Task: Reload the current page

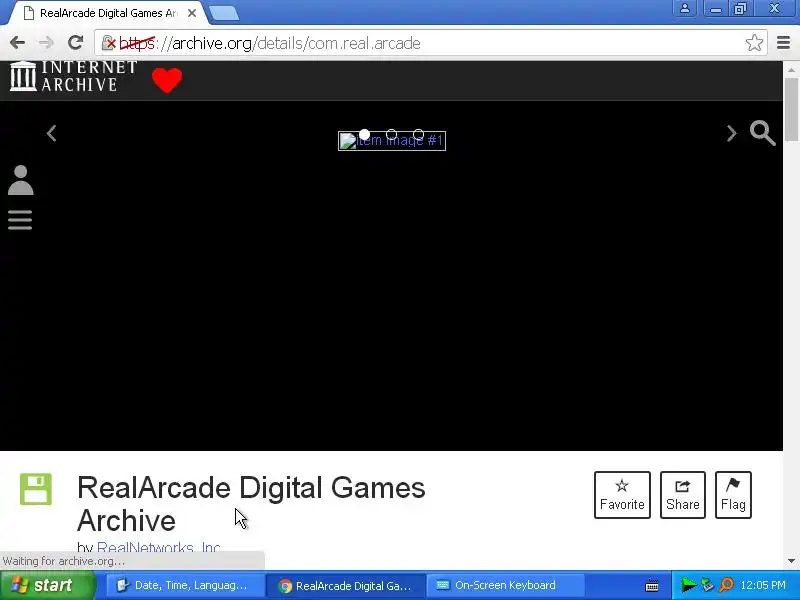Action: pyautogui.click(x=76, y=42)
